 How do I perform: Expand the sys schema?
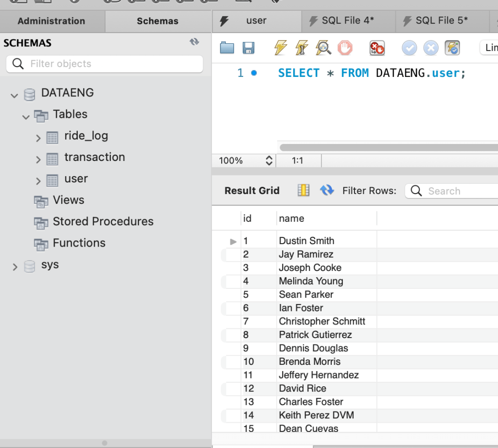click(x=15, y=267)
